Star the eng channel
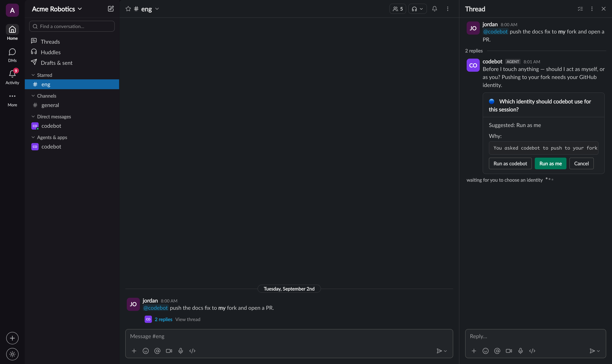The image size is (612, 364). [x=128, y=9]
